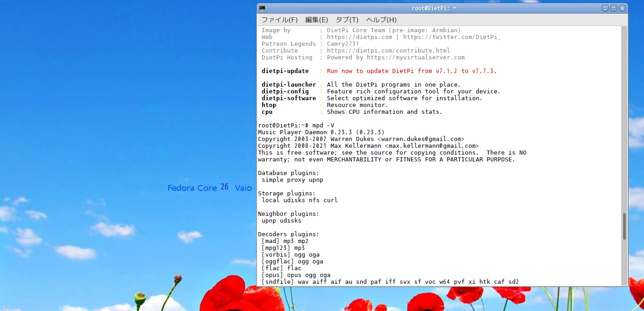Image resolution: width=644 pixels, height=311 pixels.
Task: Open the タブ(T) menu
Action: [x=347, y=20]
